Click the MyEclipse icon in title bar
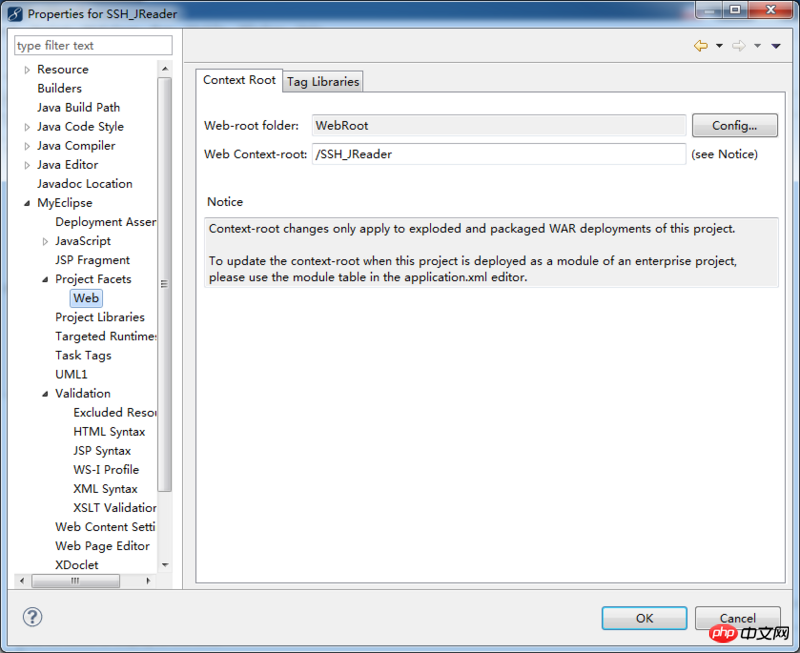This screenshot has width=800, height=653. pos(15,14)
